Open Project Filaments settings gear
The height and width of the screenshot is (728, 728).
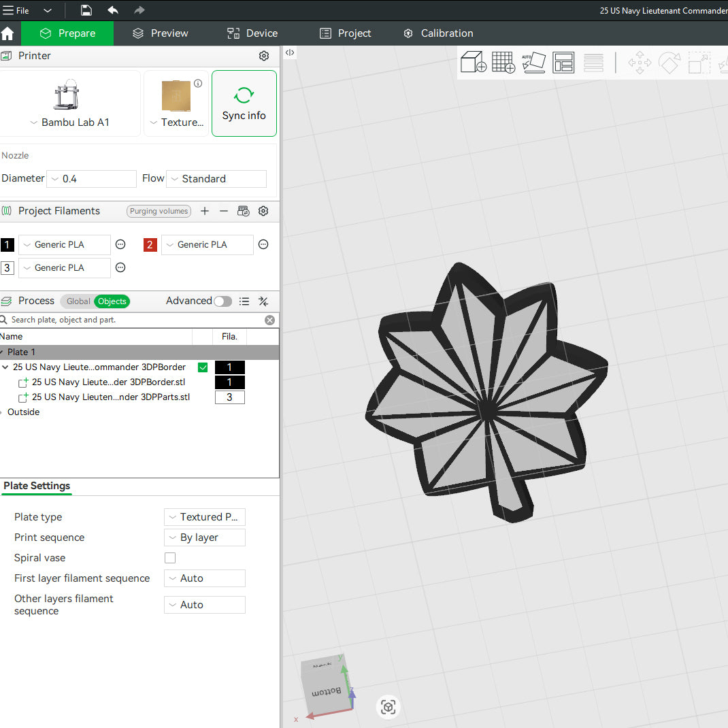(x=263, y=211)
